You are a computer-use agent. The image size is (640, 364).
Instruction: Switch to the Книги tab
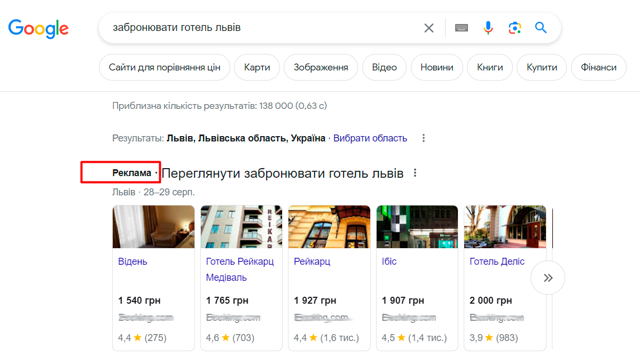point(490,67)
